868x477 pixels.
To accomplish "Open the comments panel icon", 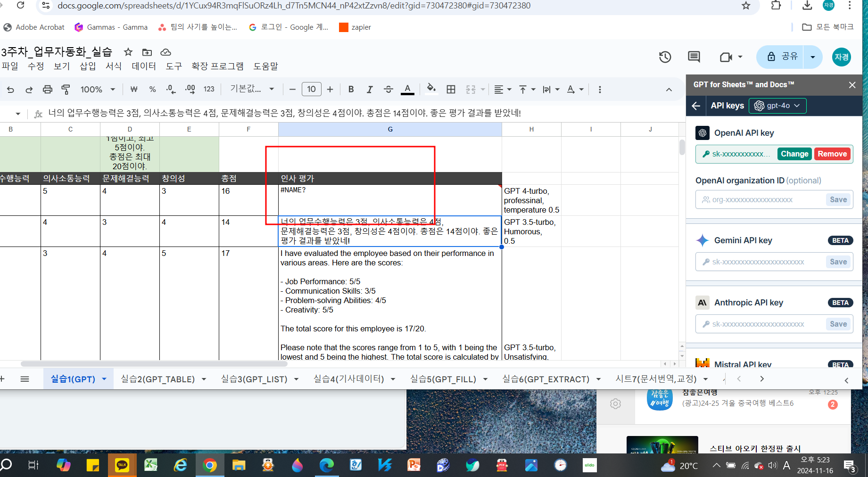I will click(x=694, y=57).
